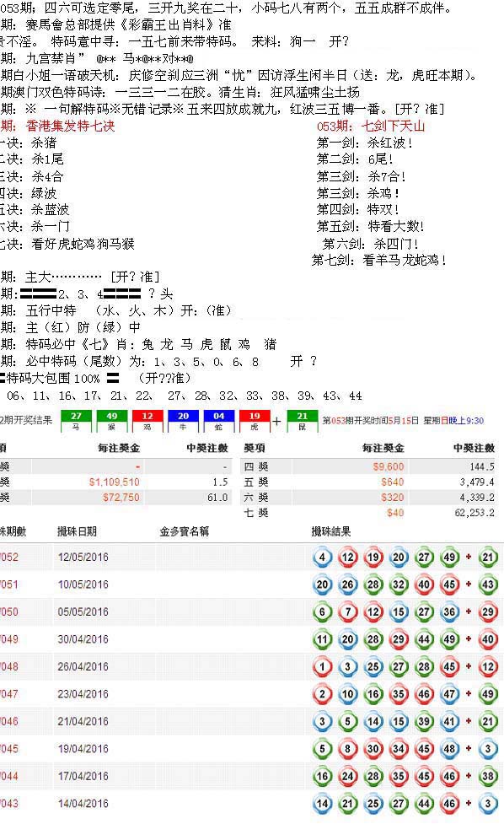Click the green 49 flag icon
Viewport: 504px width, 824px height.
tap(112, 421)
